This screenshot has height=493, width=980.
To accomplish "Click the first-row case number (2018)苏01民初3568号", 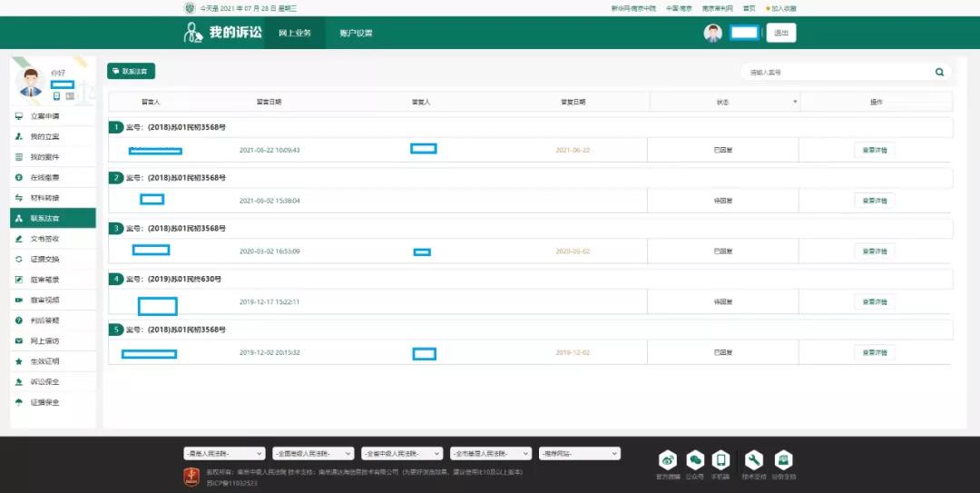I will (x=186, y=128).
